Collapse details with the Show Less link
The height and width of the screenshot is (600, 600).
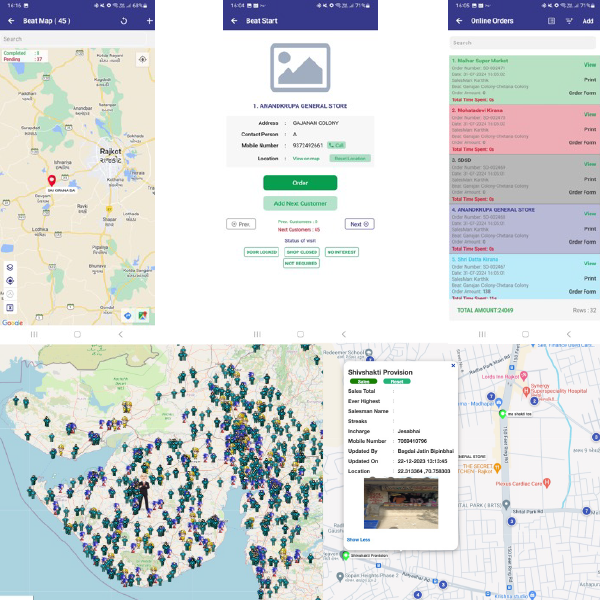click(x=358, y=539)
